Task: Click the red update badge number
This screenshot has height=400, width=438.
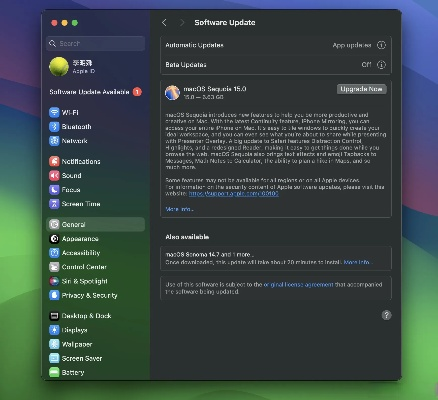Action: coord(137,92)
